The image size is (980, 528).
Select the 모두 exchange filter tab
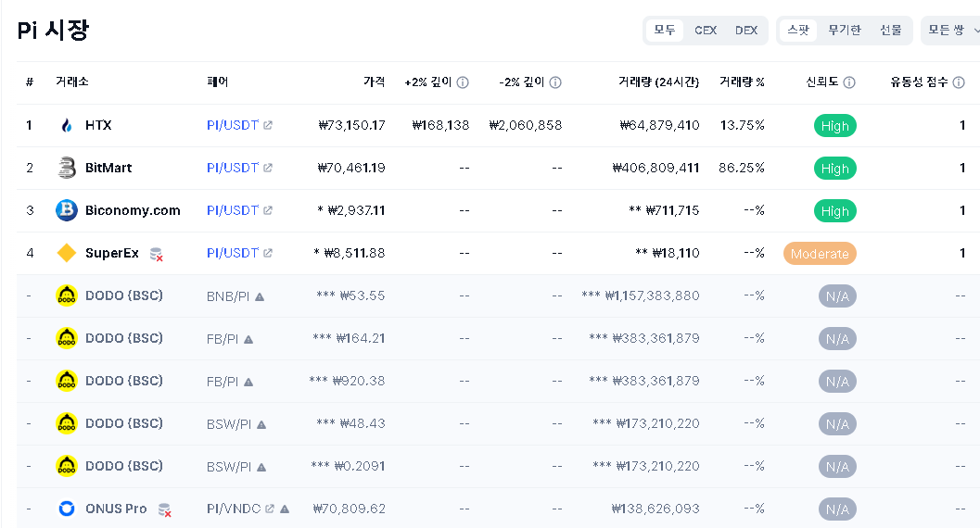[x=665, y=30]
